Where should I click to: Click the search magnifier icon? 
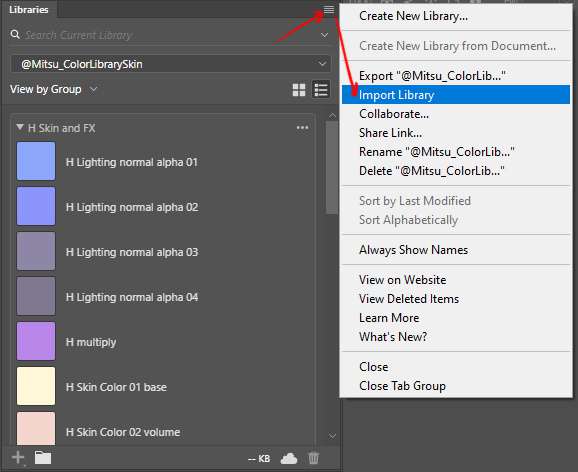(15, 35)
